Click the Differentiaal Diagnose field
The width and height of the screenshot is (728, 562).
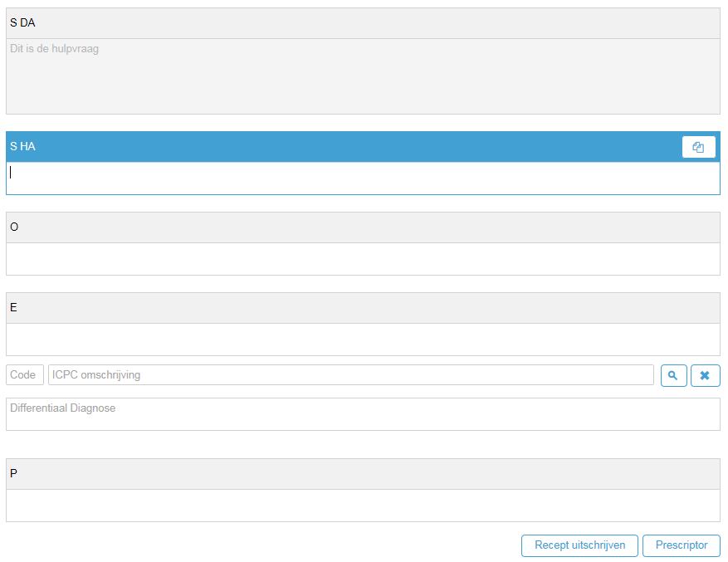point(363,414)
